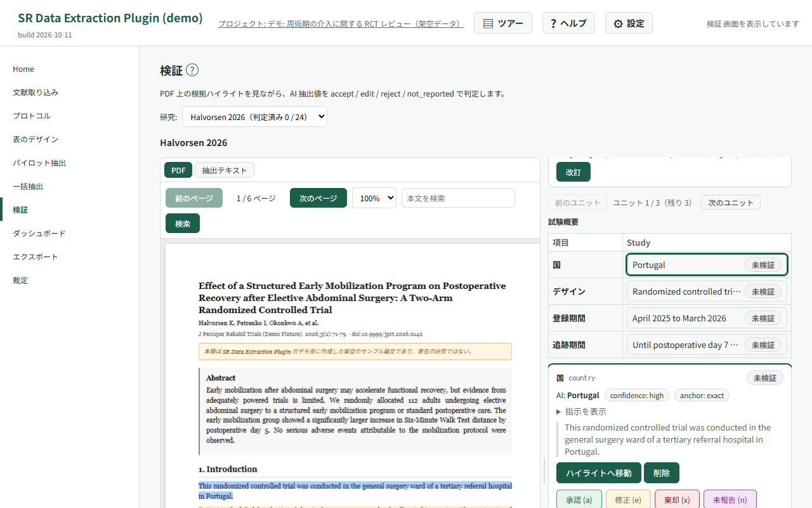Switch to the PDF tab
812x508 pixels.
(178, 170)
